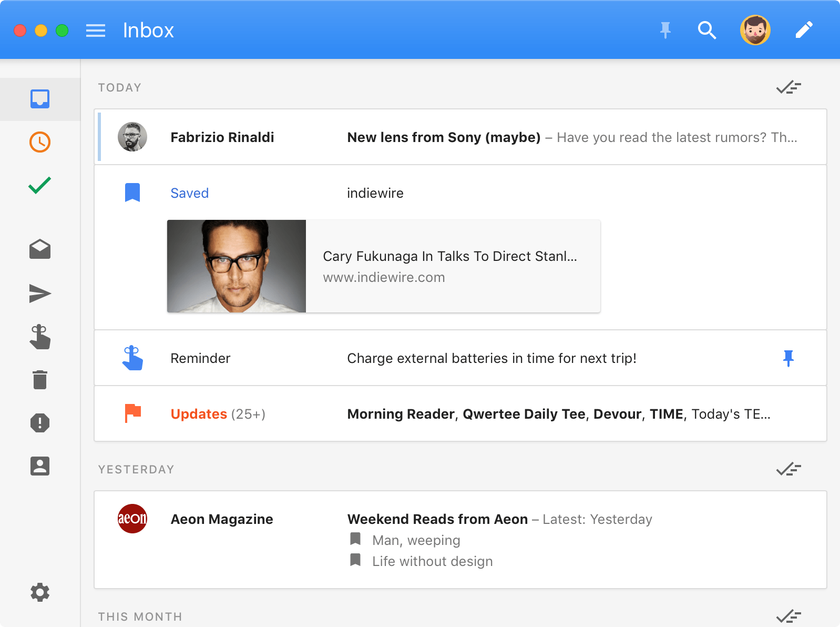The width and height of the screenshot is (840, 627).
Task: Open Reminders in the sidebar
Action: pyautogui.click(x=40, y=337)
